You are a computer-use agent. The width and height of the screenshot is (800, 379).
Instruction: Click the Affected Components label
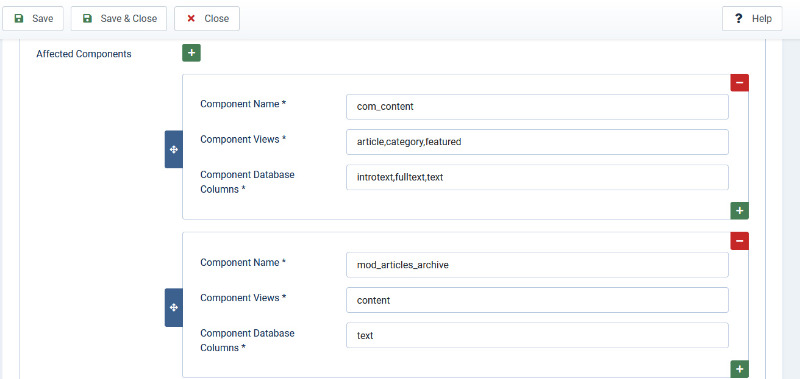[x=84, y=54]
